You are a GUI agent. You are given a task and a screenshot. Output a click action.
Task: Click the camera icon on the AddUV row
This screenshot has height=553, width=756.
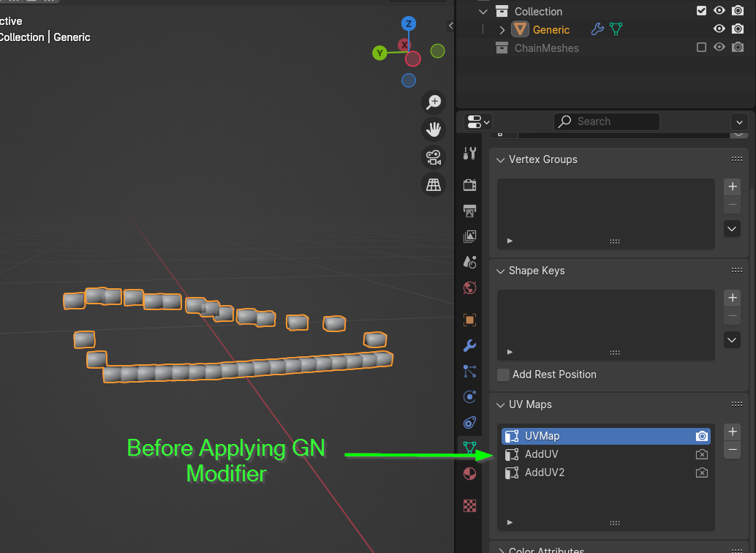[701, 454]
